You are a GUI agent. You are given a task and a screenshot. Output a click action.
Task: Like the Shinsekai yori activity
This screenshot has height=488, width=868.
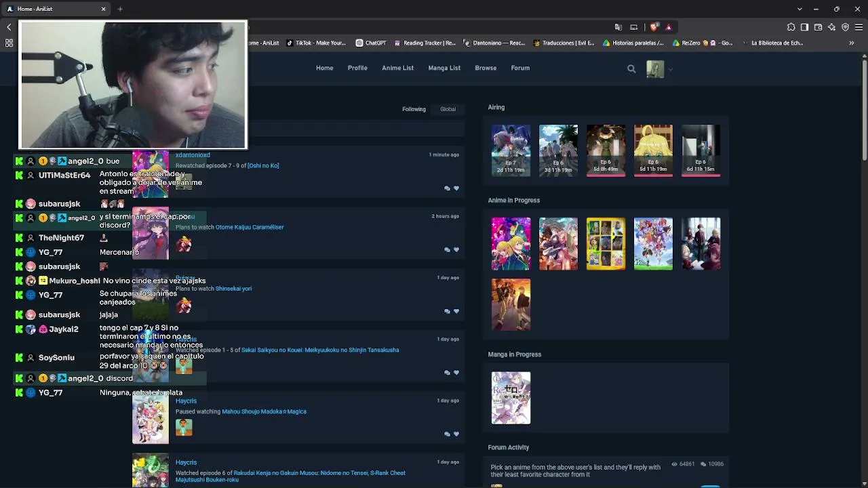pos(456,311)
